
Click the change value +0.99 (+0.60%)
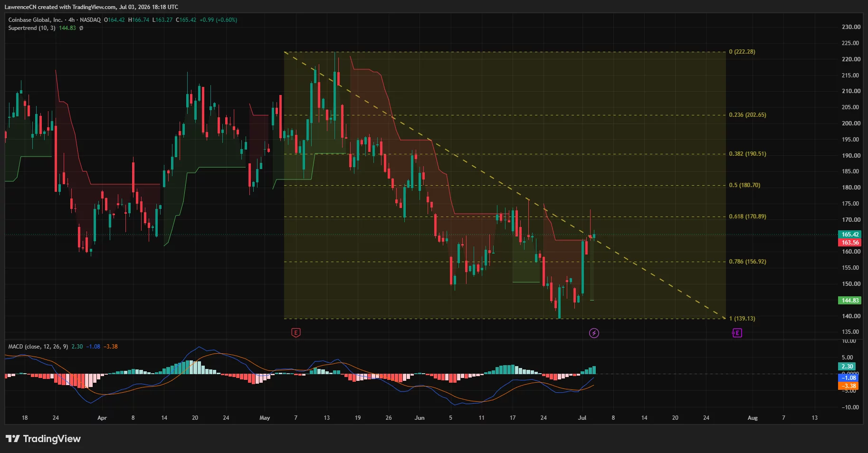tap(219, 20)
